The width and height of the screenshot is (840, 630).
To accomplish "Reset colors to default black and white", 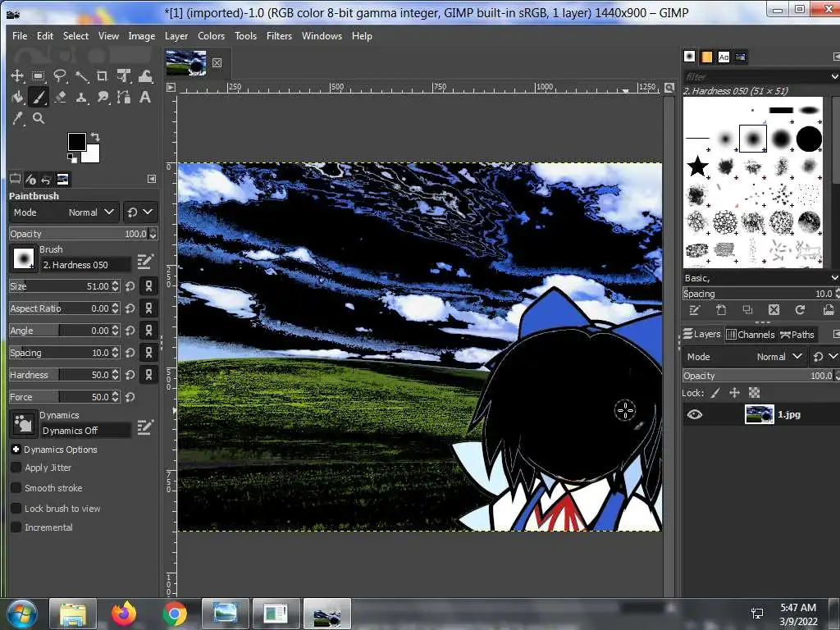I will (72, 157).
